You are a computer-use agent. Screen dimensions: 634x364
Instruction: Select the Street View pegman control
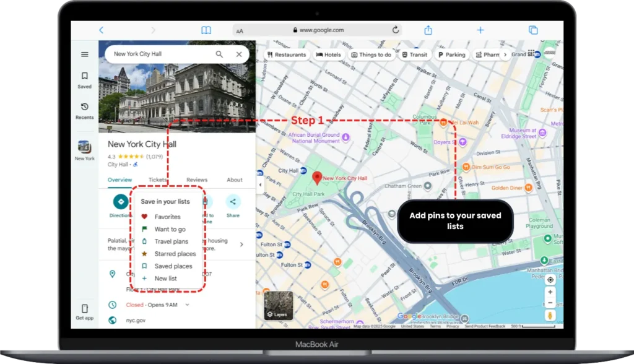(550, 316)
